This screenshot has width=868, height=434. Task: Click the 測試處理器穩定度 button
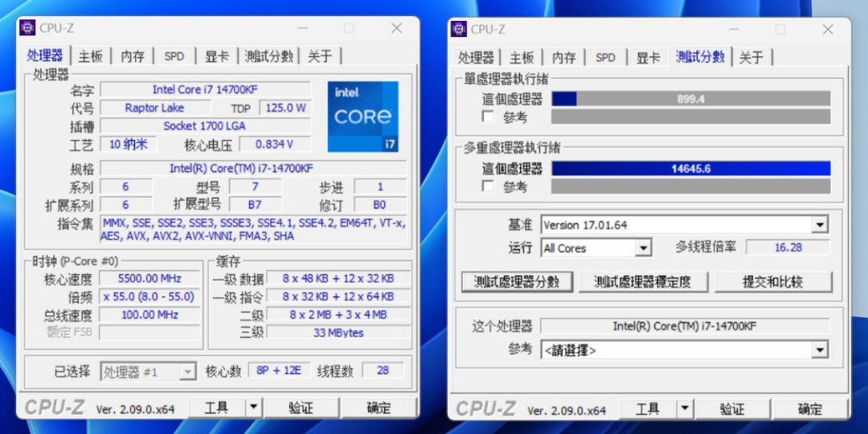pyautogui.click(x=643, y=282)
